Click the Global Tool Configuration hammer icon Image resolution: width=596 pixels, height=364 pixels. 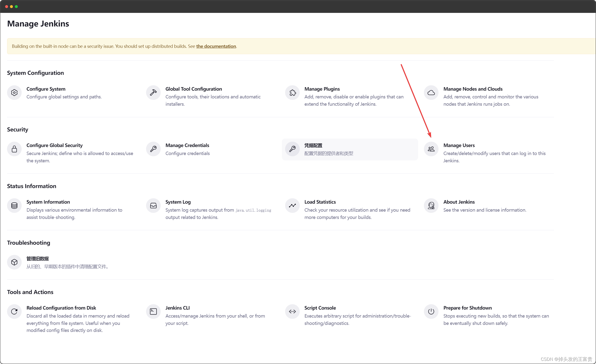point(153,93)
